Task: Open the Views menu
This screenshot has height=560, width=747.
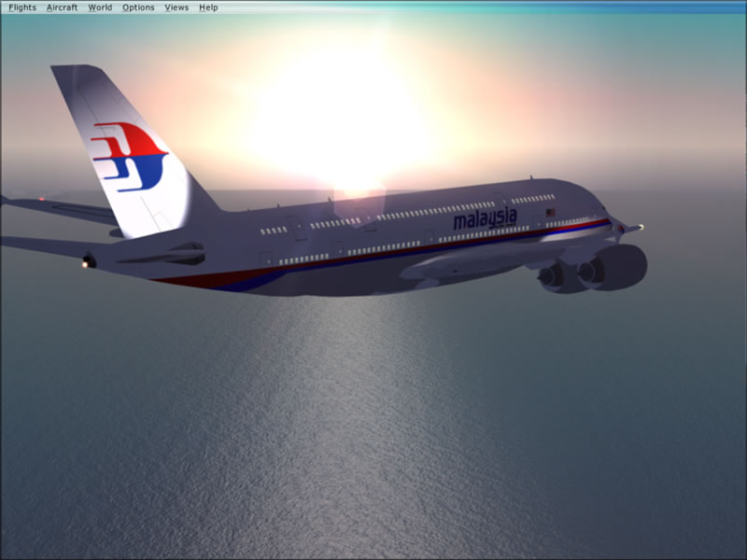Action: (x=176, y=7)
